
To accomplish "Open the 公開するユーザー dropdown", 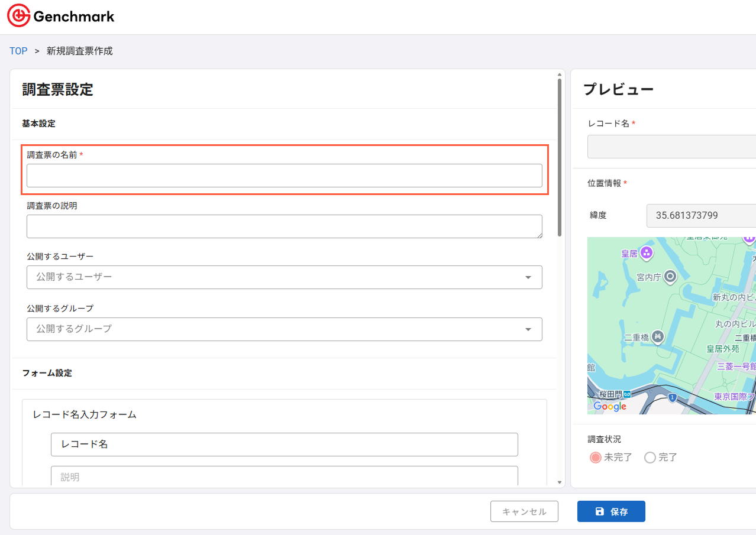I will coord(284,277).
